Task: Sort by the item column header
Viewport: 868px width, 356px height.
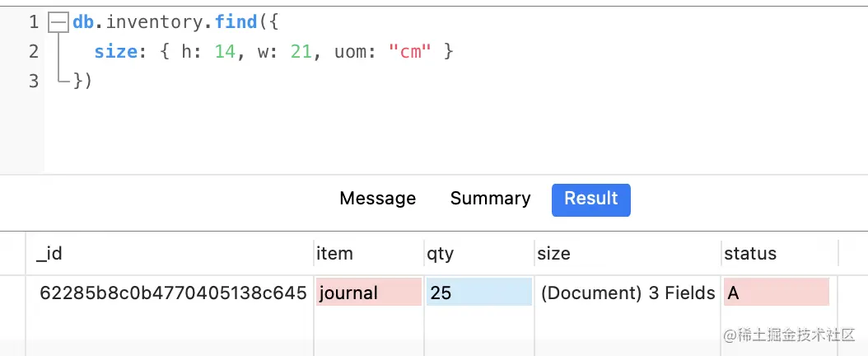Action: click(334, 254)
